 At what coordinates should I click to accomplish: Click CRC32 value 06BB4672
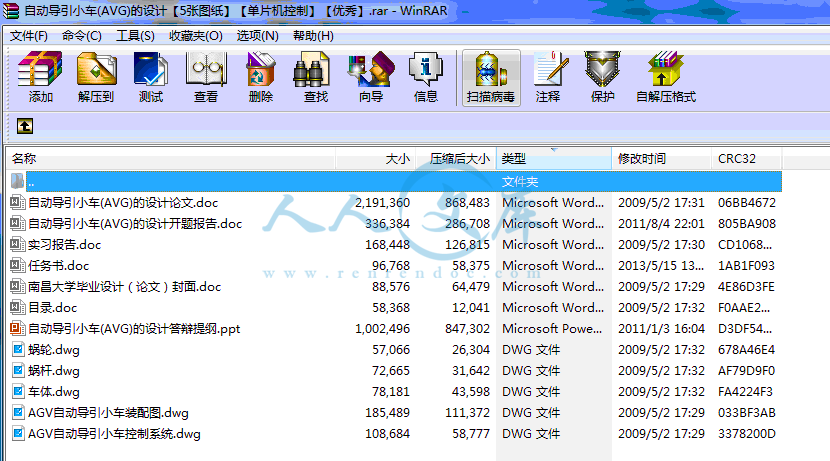(746, 203)
